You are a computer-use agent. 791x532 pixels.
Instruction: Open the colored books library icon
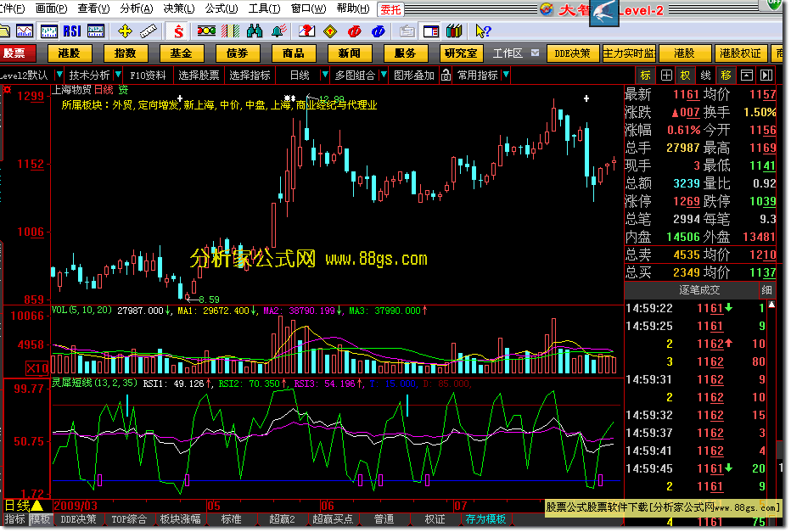[x=454, y=31]
